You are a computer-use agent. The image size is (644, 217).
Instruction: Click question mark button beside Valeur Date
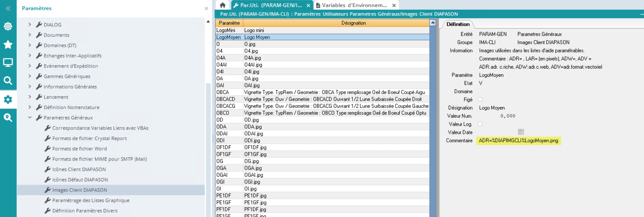pyautogui.click(x=521, y=132)
